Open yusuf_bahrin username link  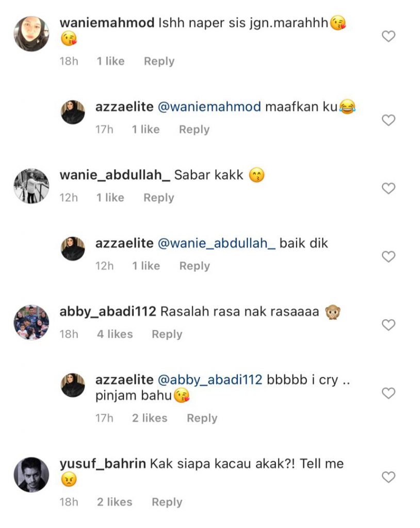[x=103, y=464]
